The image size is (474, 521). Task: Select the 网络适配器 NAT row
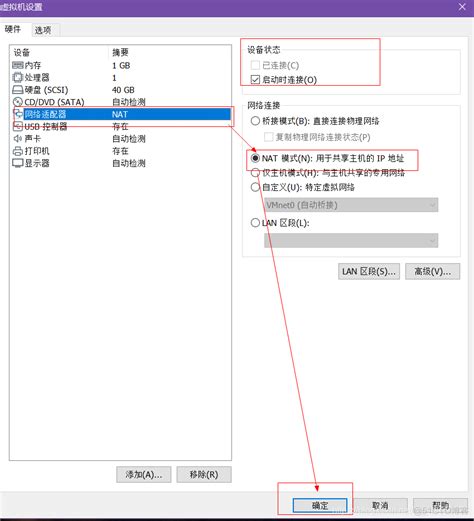click(x=121, y=114)
